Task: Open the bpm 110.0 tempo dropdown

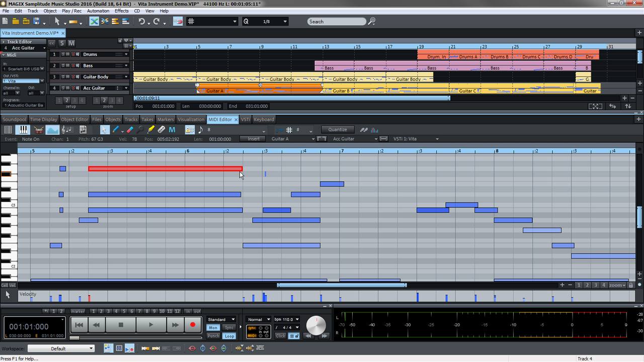Action: click(287, 319)
